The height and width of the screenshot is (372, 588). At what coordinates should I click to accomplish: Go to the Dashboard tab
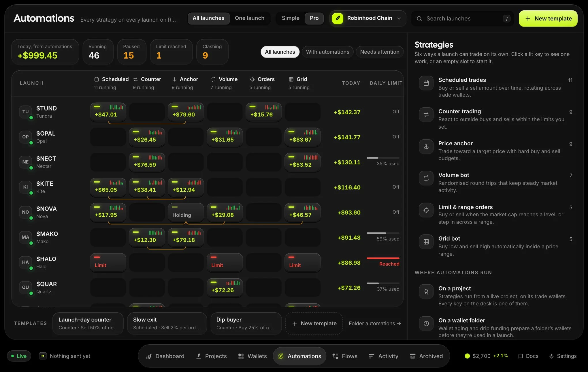(x=165, y=356)
